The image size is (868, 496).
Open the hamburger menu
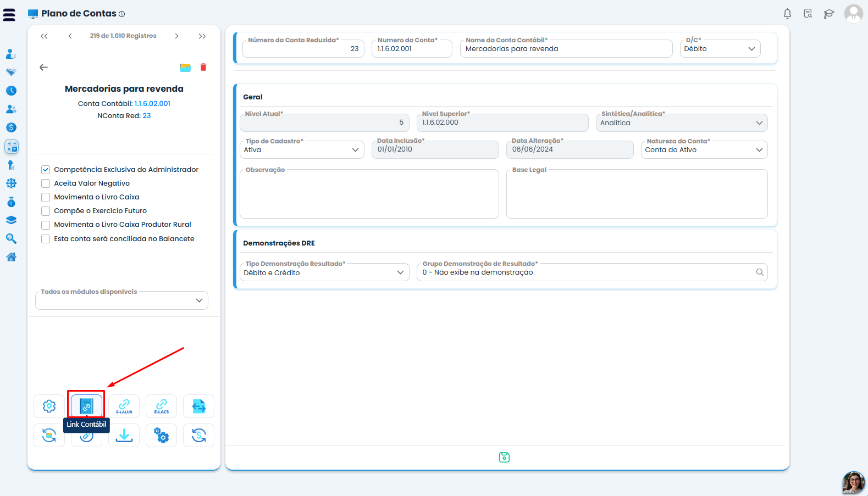[9, 14]
